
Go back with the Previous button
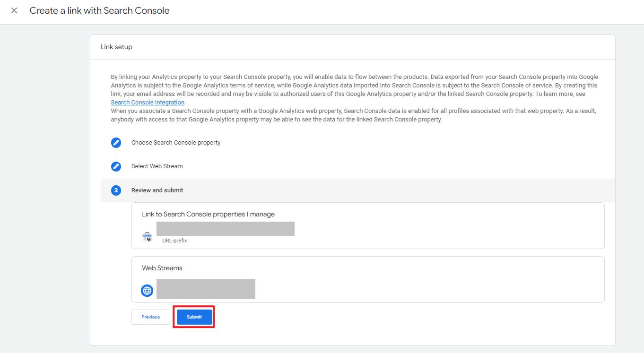pos(151,317)
